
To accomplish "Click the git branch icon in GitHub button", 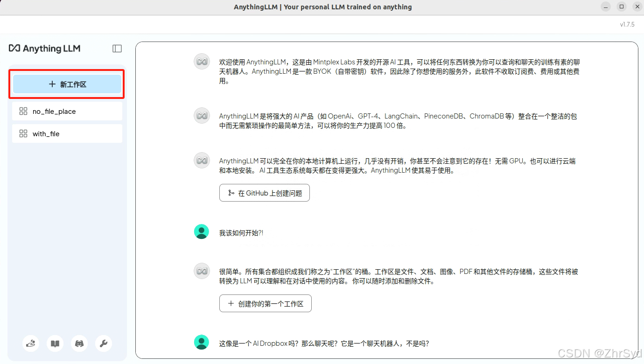I will 231,193.
